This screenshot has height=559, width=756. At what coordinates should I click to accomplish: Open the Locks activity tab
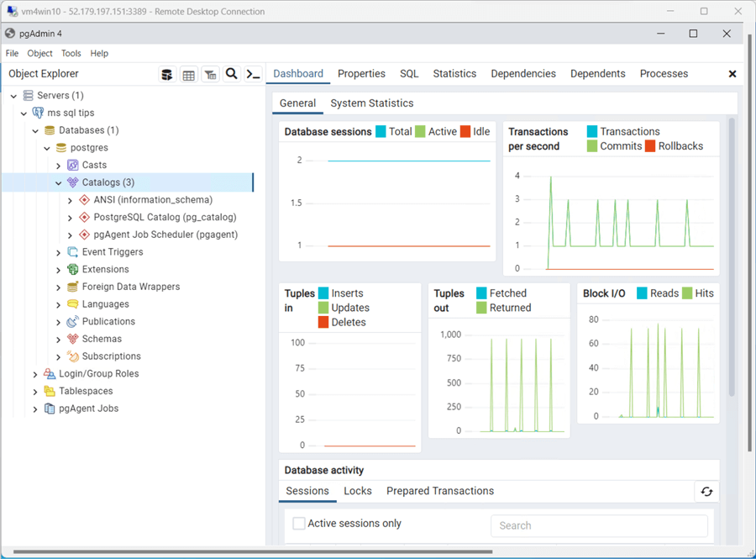[x=358, y=491]
